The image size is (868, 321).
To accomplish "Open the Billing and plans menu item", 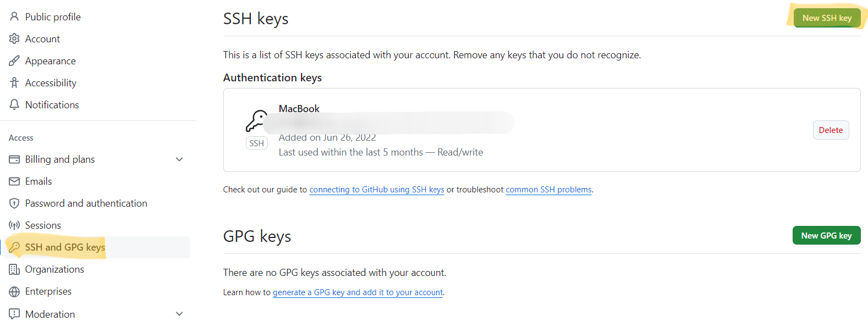I will tap(60, 159).
